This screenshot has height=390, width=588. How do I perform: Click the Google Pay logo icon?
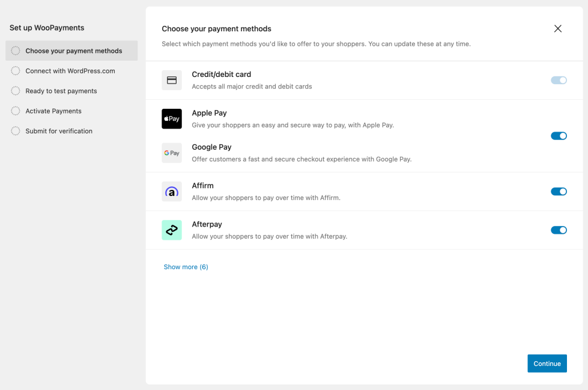coord(172,153)
